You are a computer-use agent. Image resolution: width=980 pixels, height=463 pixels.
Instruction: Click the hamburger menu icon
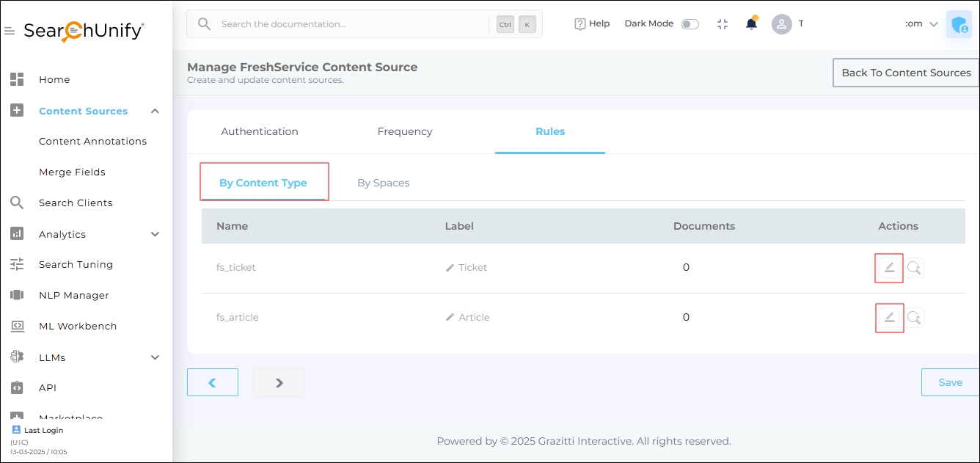tap(10, 31)
